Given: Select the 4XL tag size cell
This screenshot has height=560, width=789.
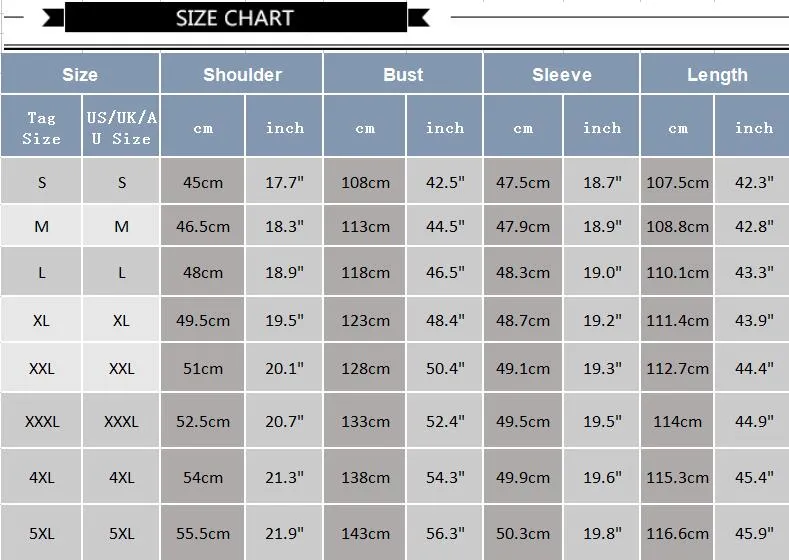Looking at the screenshot, I should click(x=41, y=476).
